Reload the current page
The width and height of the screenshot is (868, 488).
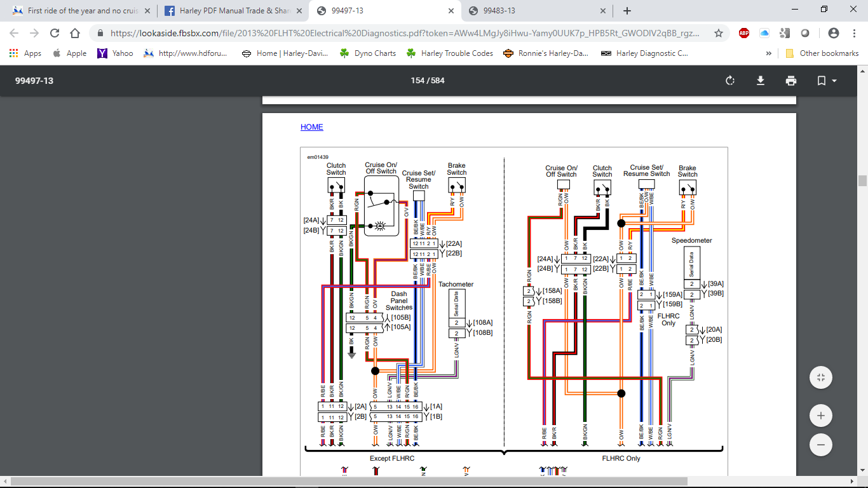point(55,34)
